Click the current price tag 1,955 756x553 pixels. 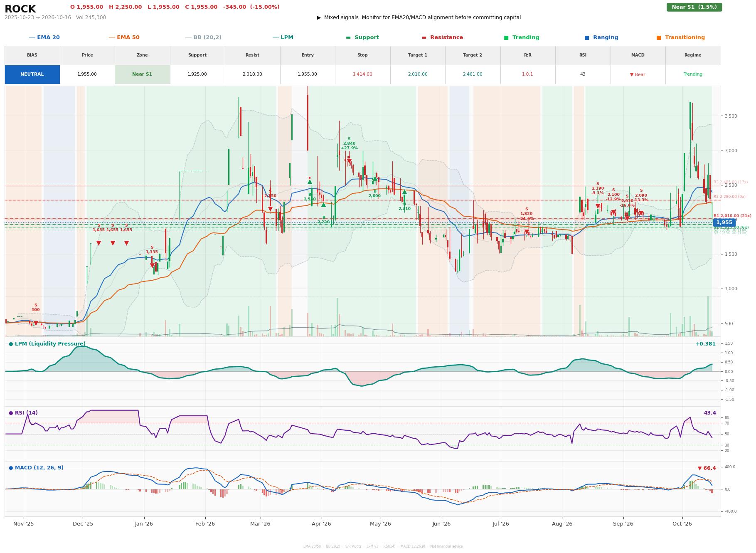[x=724, y=223]
